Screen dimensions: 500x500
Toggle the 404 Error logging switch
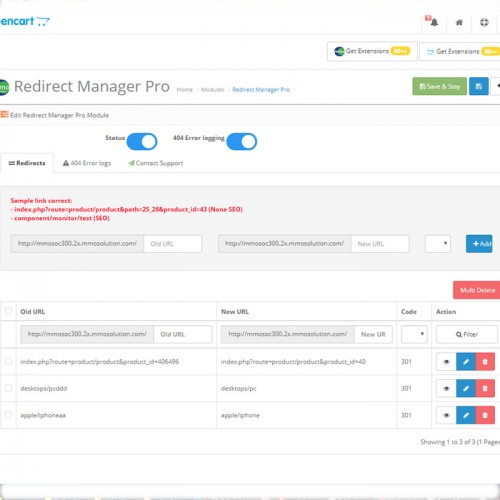[241, 142]
